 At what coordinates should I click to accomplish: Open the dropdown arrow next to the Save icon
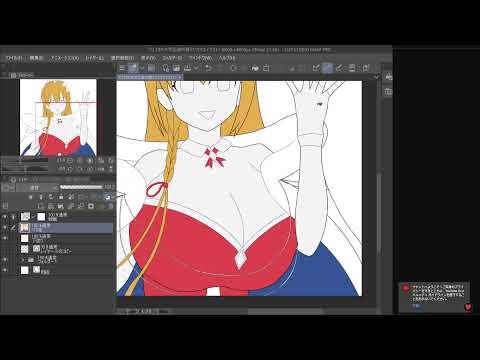pyautogui.click(x=196, y=68)
